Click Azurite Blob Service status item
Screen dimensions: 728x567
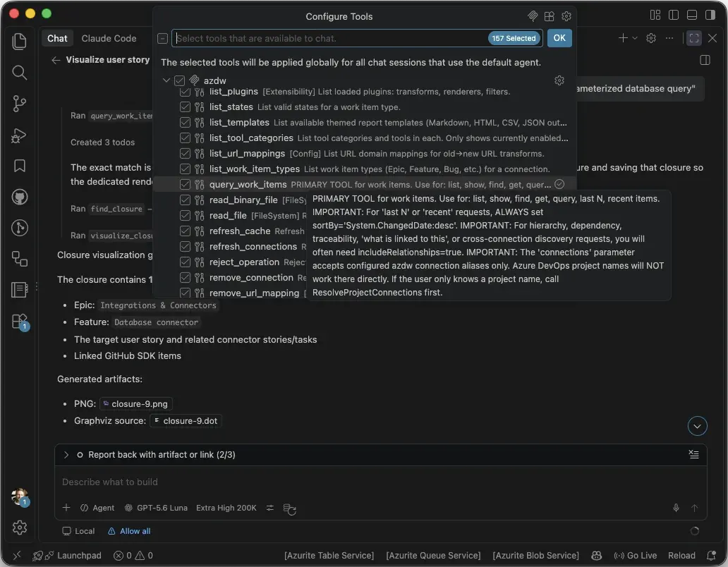tap(535, 556)
